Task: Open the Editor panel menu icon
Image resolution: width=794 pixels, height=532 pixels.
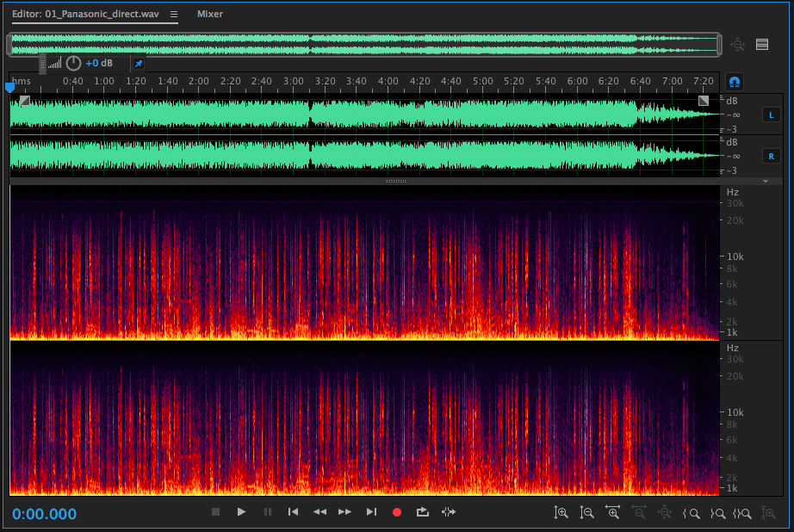Action: pyautogui.click(x=174, y=14)
